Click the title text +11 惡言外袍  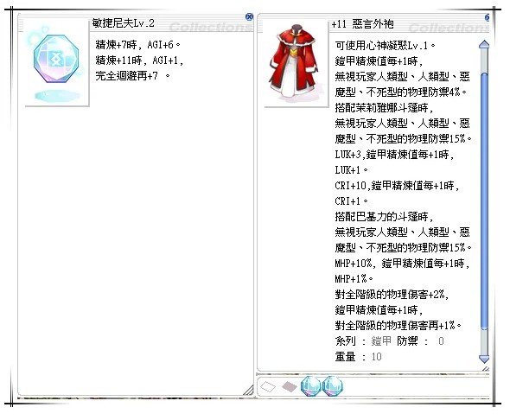pyautogui.click(x=363, y=24)
